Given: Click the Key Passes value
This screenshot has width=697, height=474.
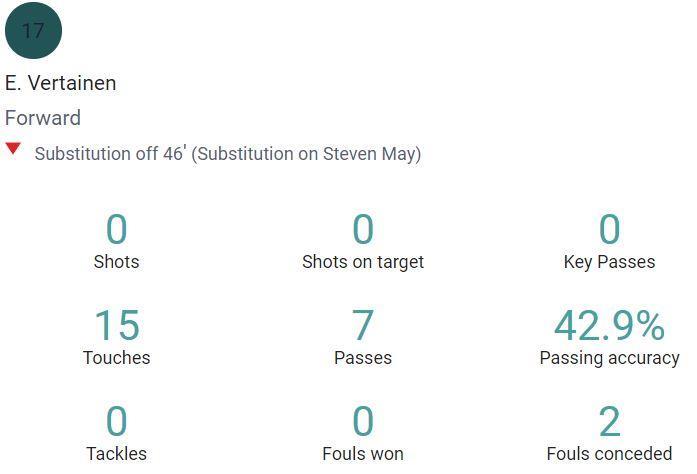Looking at the screenshot, I should coord(609,229).
